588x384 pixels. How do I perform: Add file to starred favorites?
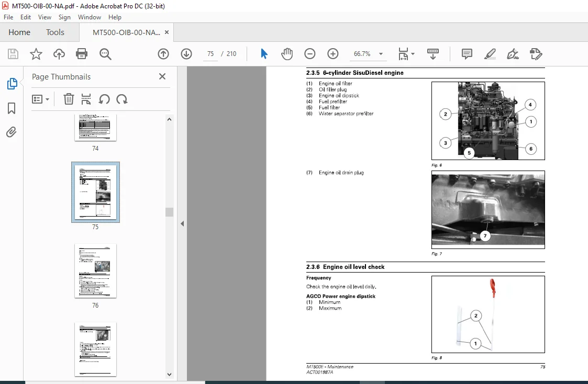36,54
